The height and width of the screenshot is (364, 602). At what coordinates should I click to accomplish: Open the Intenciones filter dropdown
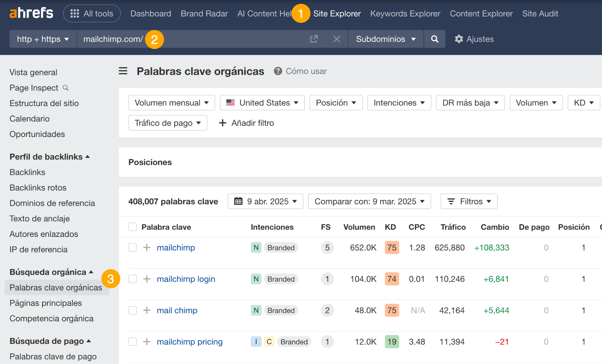click(399, 103)
